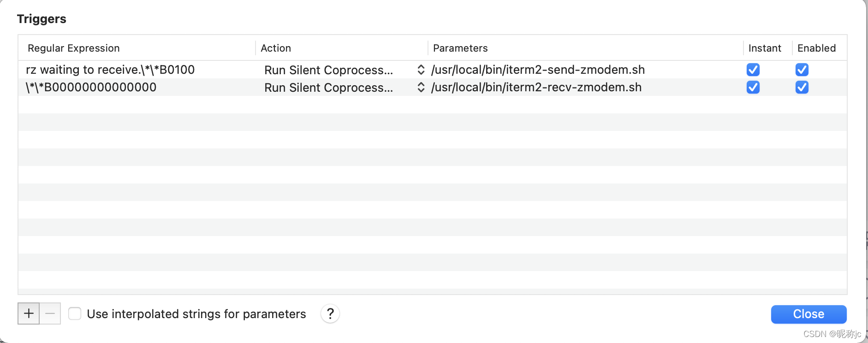Click the remove trigger minus icon

pos(50,313)
